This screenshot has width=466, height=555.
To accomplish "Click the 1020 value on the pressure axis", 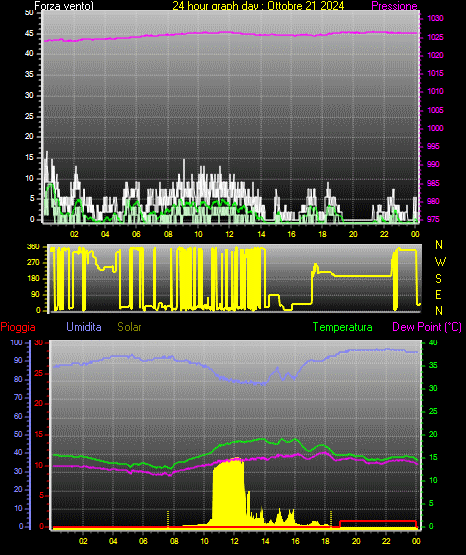I will (435, 55).
